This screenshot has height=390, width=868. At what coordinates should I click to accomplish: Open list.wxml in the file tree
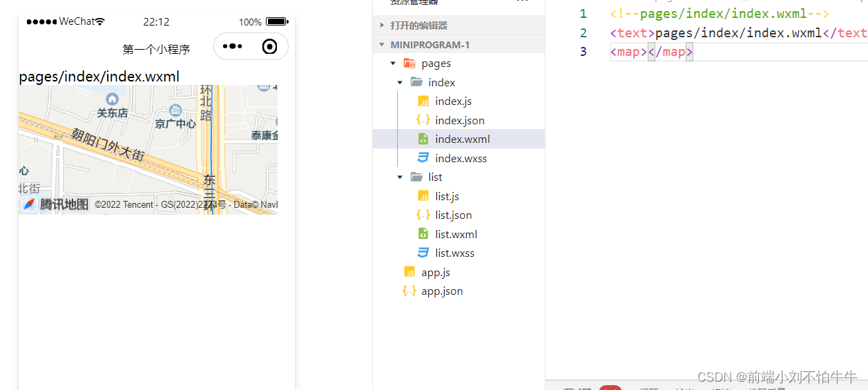point(456,234)
